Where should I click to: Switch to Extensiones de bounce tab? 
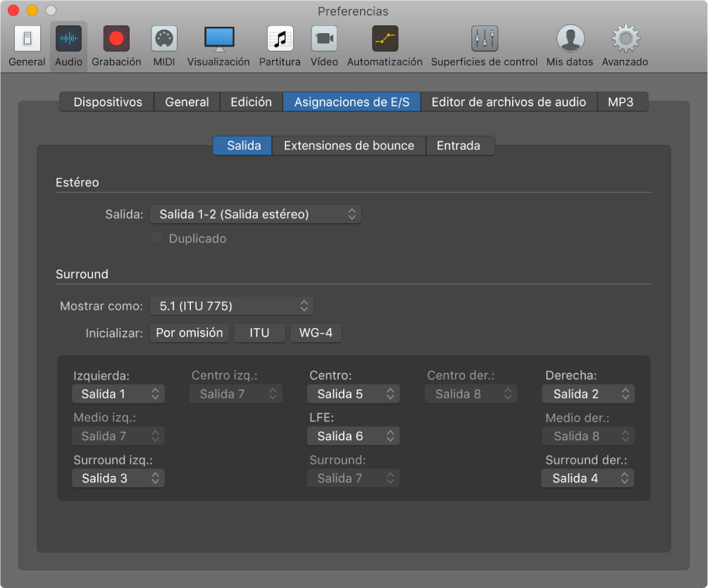coord(349,146)
